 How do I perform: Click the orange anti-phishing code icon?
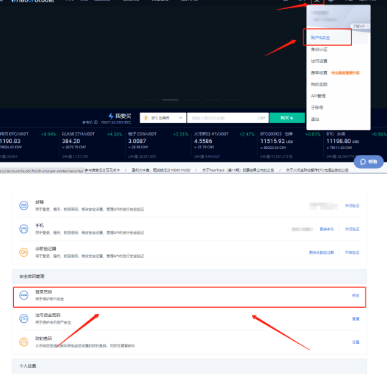[x=24, y=342]
